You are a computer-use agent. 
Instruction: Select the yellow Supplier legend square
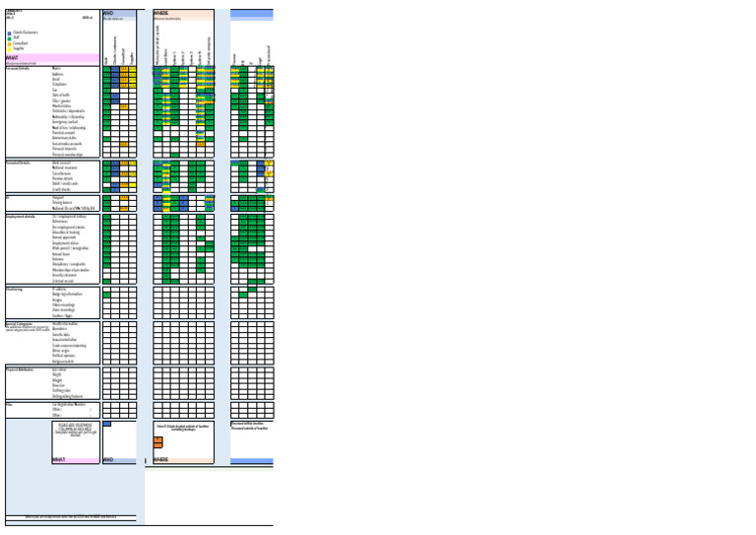9,49
